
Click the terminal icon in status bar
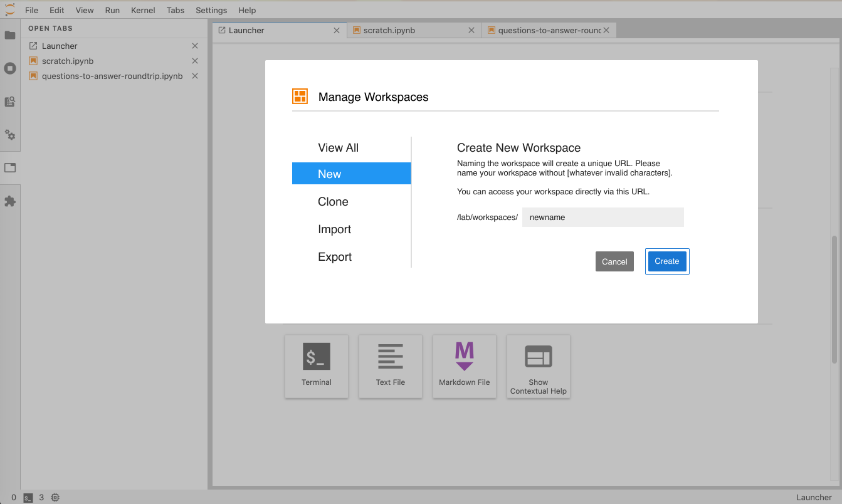[x=28, y=498]
